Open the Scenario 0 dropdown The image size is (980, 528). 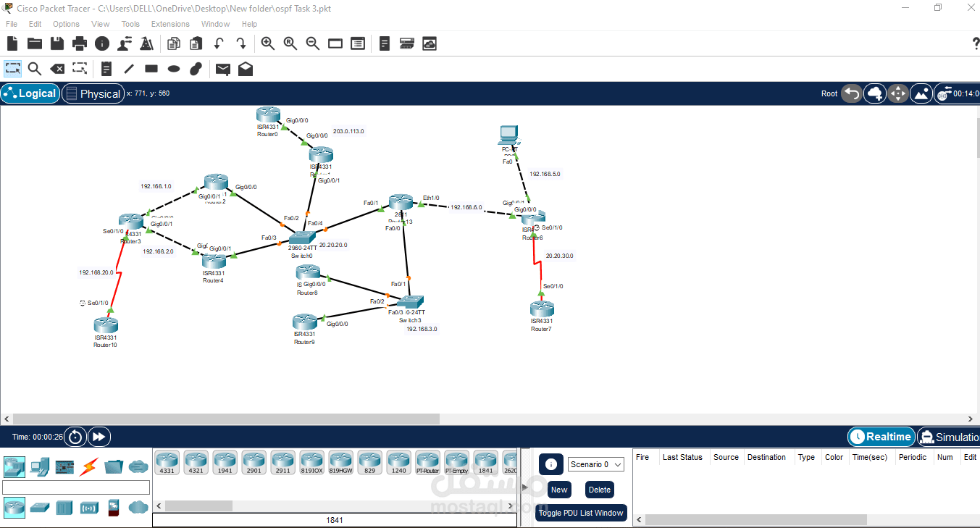[x=596, y=464]
